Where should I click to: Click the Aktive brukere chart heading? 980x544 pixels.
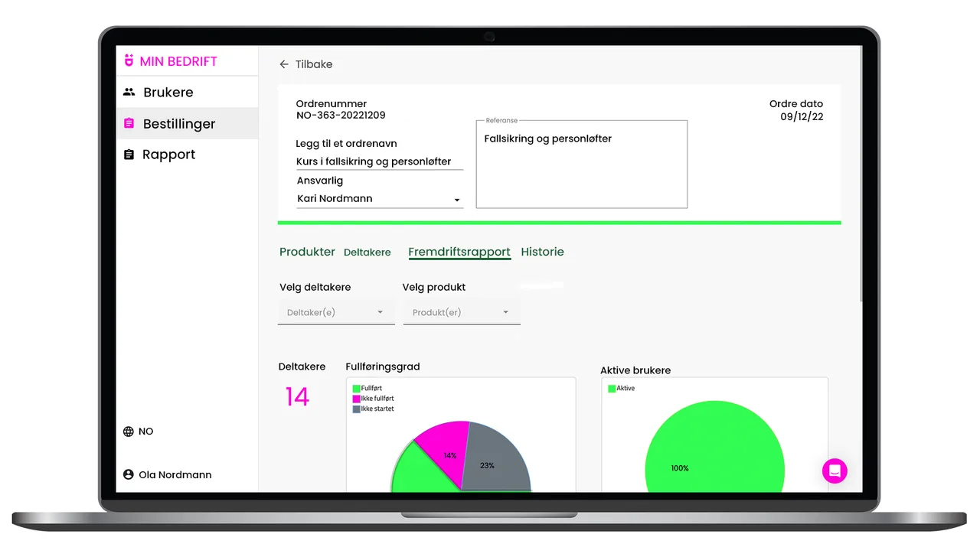(635, 370)
